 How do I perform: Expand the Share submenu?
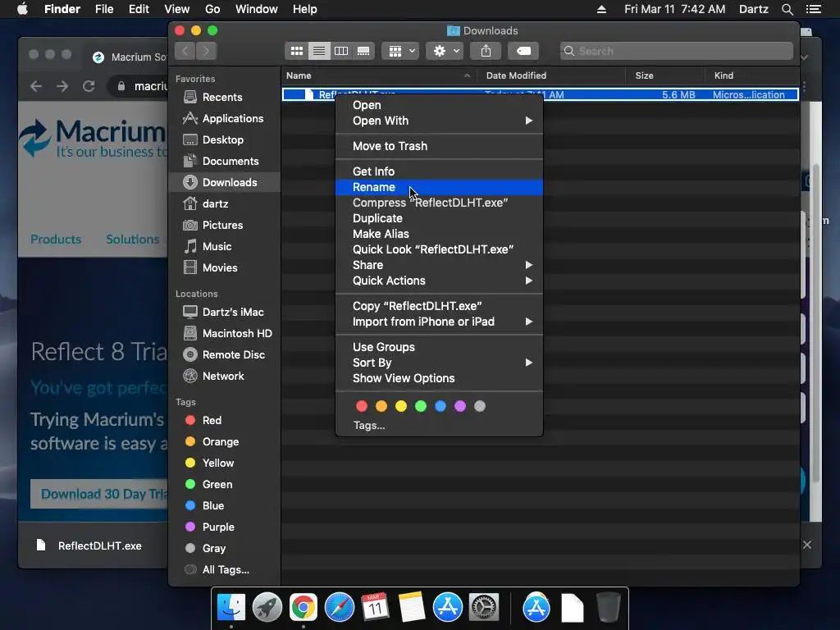coord(439,265)
